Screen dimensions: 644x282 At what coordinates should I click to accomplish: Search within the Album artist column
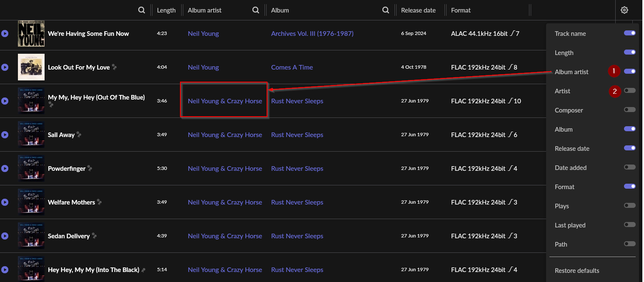[x=256, y=10]
